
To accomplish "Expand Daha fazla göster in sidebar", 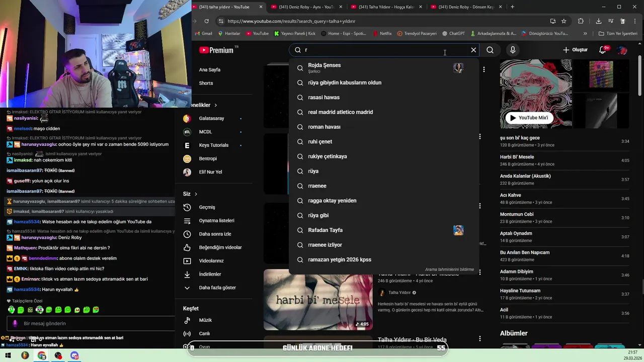I will pyautogui.click(x=217, y=288).
